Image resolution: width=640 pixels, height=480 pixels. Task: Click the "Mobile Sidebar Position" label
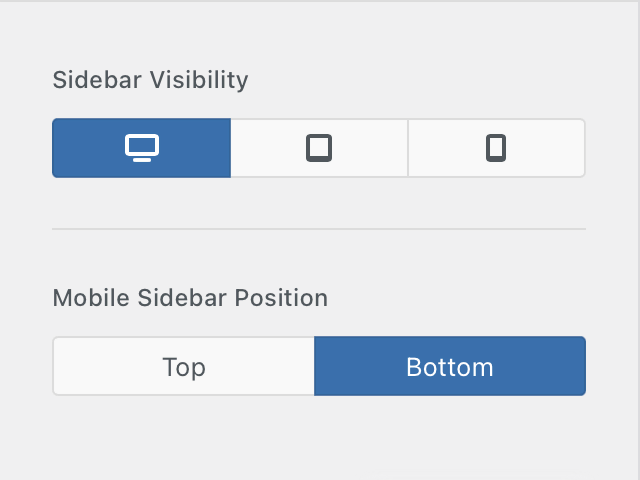coord(190,298)
